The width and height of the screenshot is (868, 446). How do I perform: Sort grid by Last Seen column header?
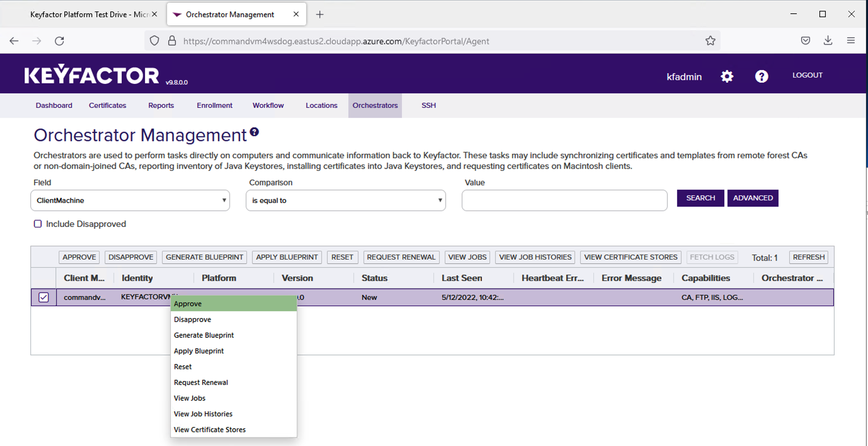pos(462,278)
